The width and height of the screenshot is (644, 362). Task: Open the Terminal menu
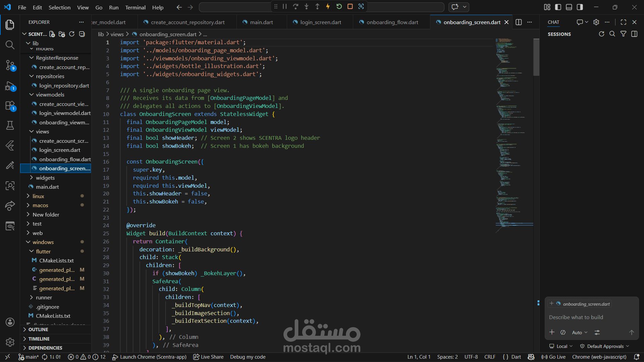pos(135,7)
